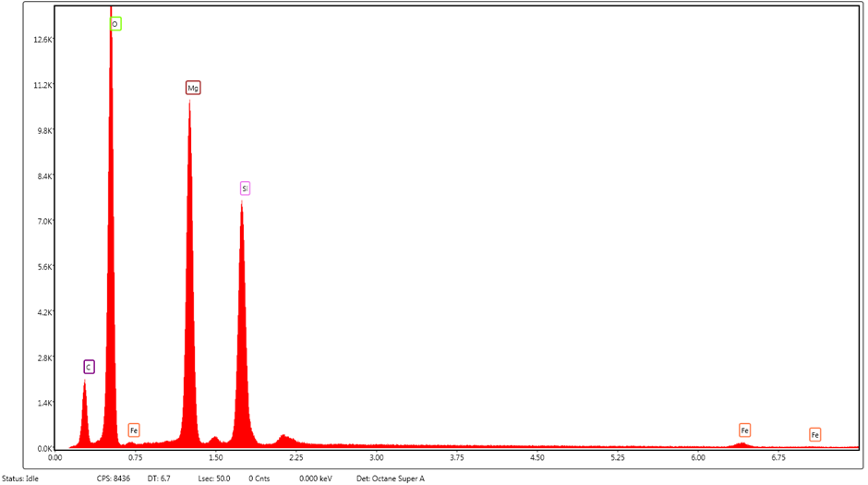868x485 pixels.
Task: Click the 0.000 keV cursor readout
Action: tap(317, 479)
